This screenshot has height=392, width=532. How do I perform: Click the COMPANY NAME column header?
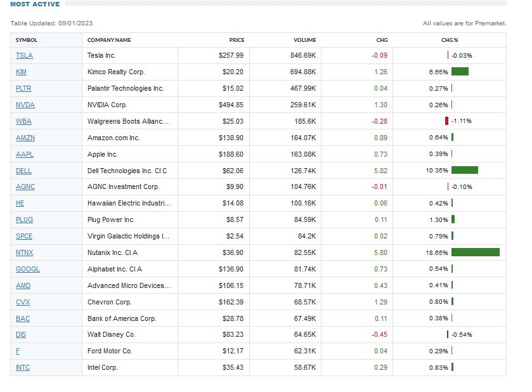pos(109,40)
